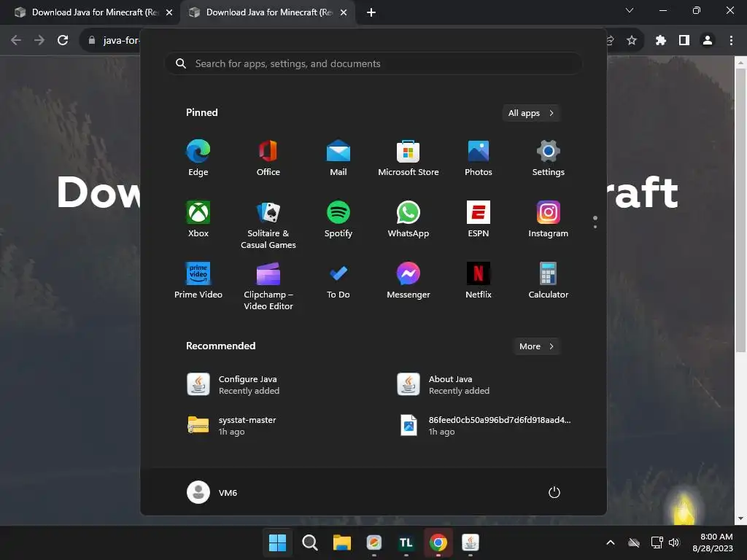The width and height of the screenshot is (747, 560).
Task: Select the second Download Java Chrome tab
Action: point(268,12)
